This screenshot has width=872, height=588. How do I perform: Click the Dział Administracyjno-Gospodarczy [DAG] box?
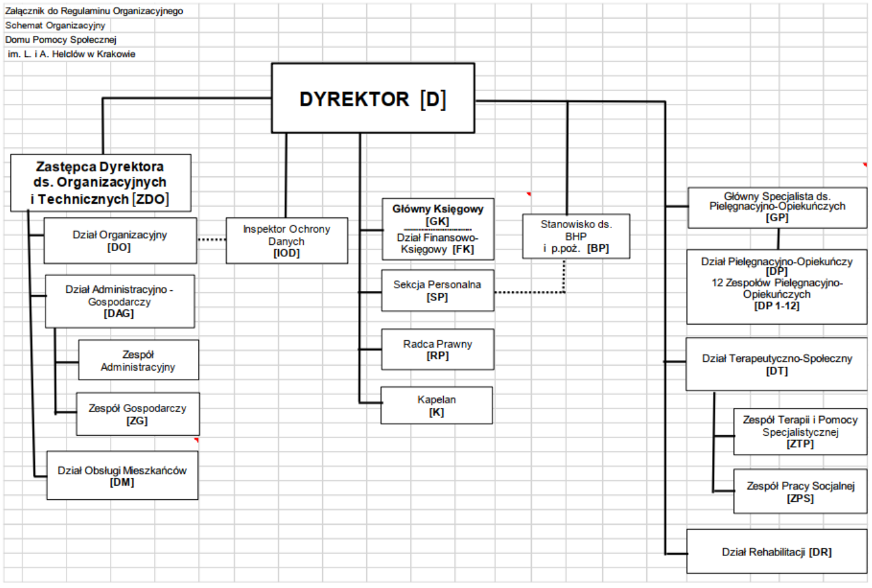[120, 302]
